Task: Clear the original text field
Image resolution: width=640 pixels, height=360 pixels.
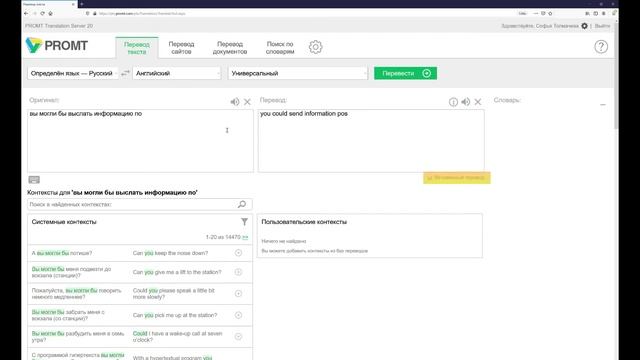Action: click(x=247, y=102)
